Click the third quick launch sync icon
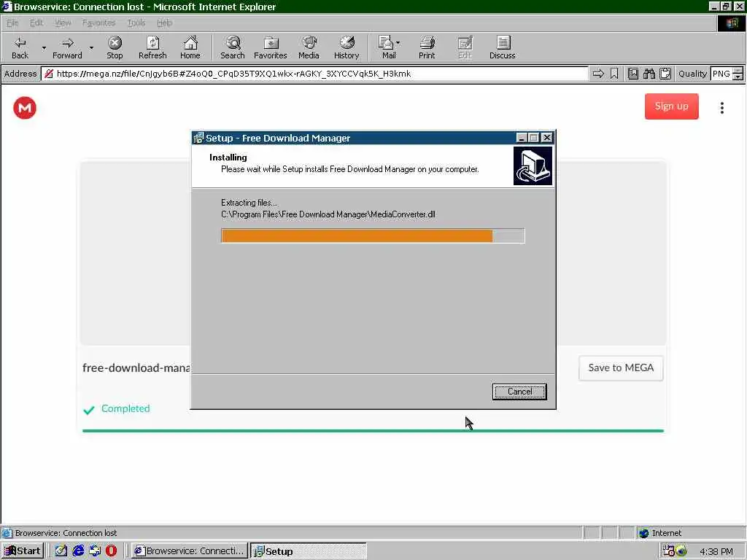 point(95,551)
